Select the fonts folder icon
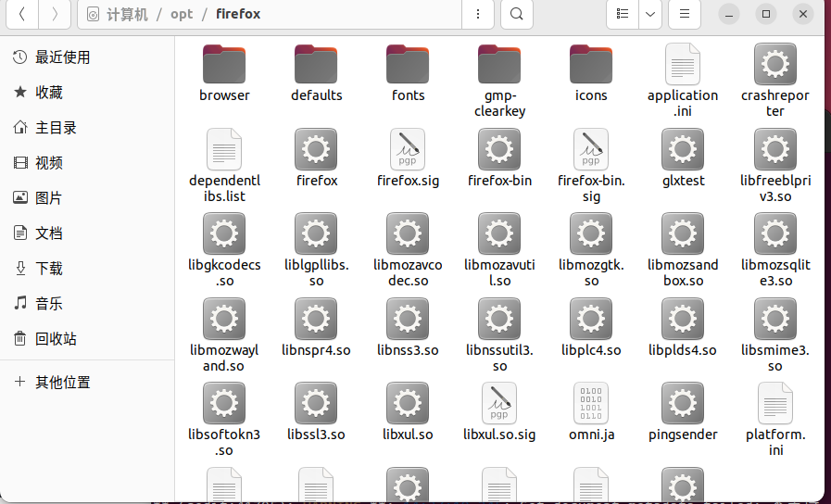 pyautogui.click(x=408, y=64)
